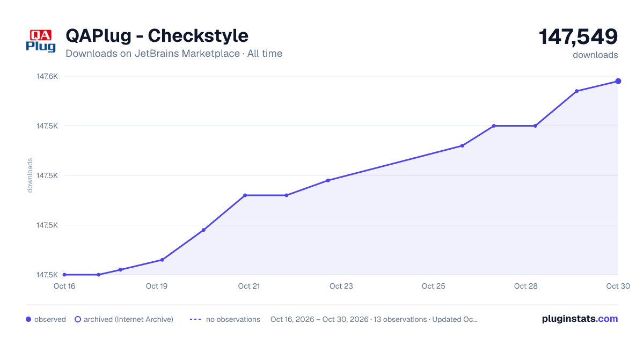Screen dimensions: 644x338
Task: Click the 'no observations' legend label
Action: [233, 319]
